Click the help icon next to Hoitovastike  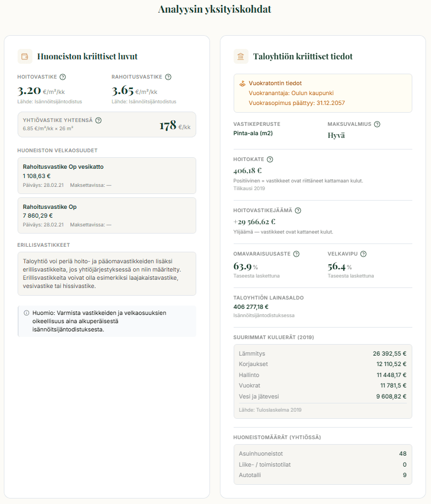(x=63, y=77)
